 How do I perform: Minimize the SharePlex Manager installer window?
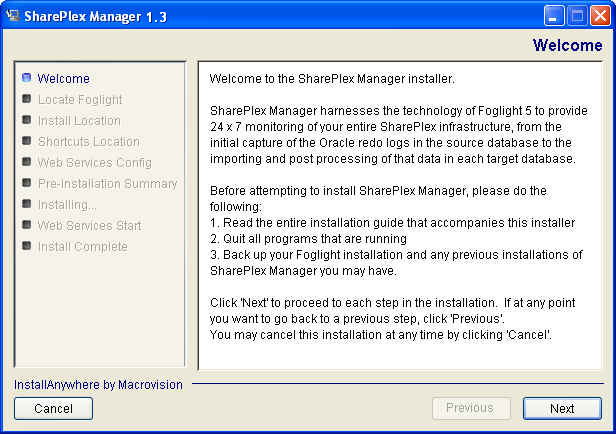click(554, 16)
